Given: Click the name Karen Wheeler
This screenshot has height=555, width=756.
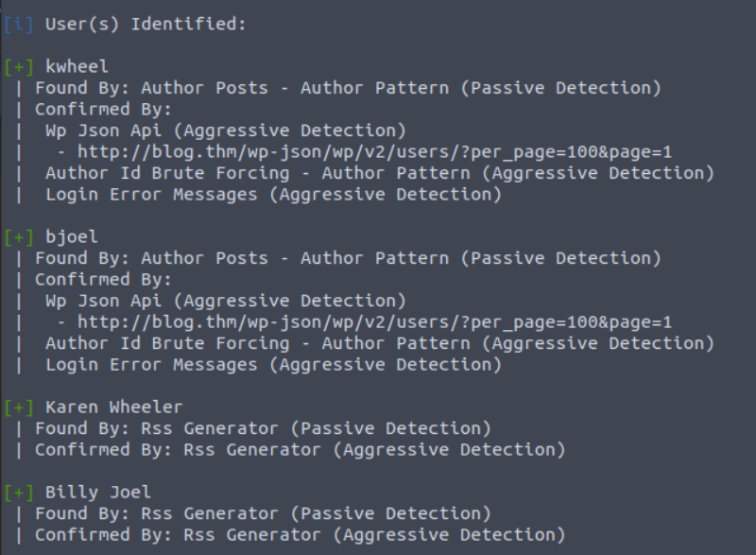Looking at the screenshot, I should point(113,407).
